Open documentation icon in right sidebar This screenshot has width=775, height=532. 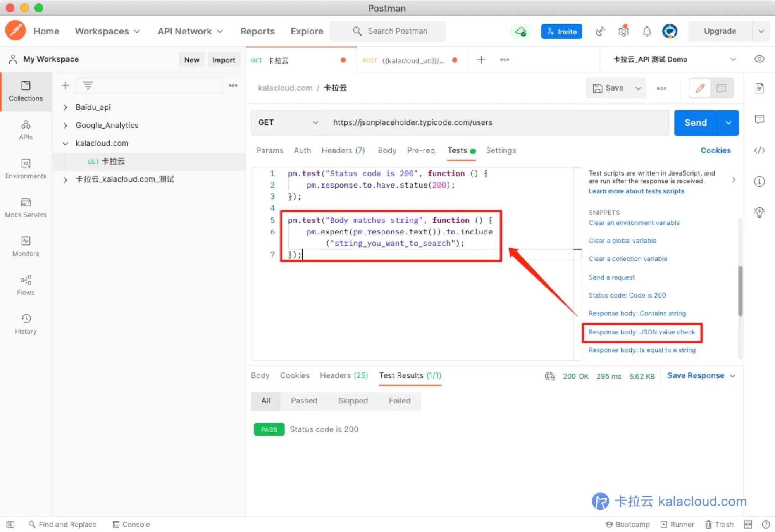[x=759, y=88]
